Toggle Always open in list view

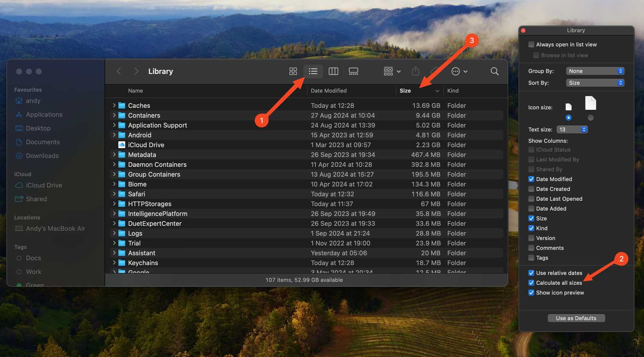531,45
